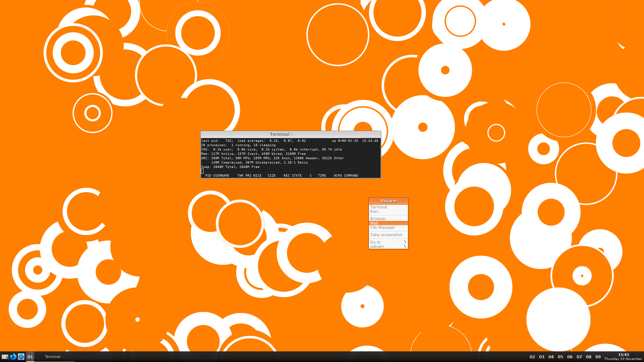The width and height of the screenshot is (644, 362).
Task: Click the 'CPU: 0.1% user' line in Terminal
Action: 272,149
